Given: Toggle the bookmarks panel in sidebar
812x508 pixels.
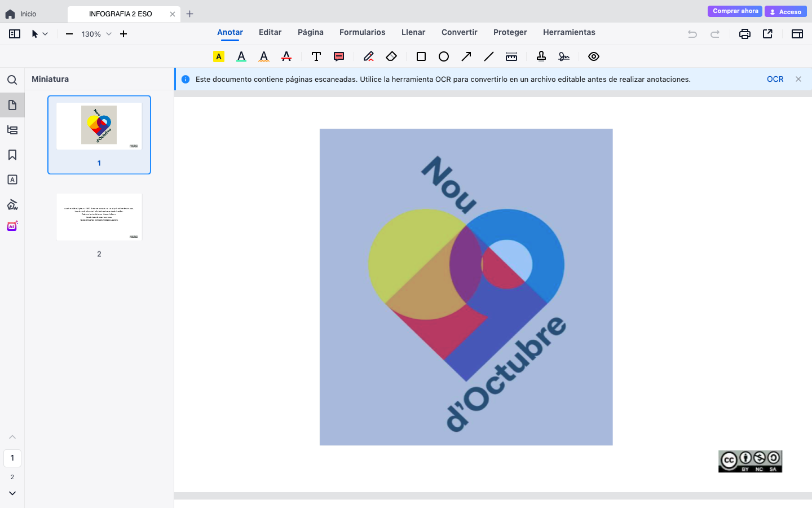Looking at the screenshot, I should (x=12, y=155).
